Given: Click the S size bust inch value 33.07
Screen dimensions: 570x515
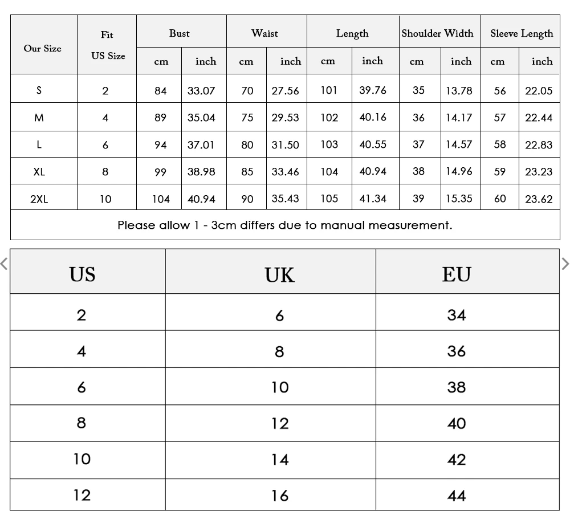Looking at the screenshot, I should pyautogui.click(x=201, y=90).
